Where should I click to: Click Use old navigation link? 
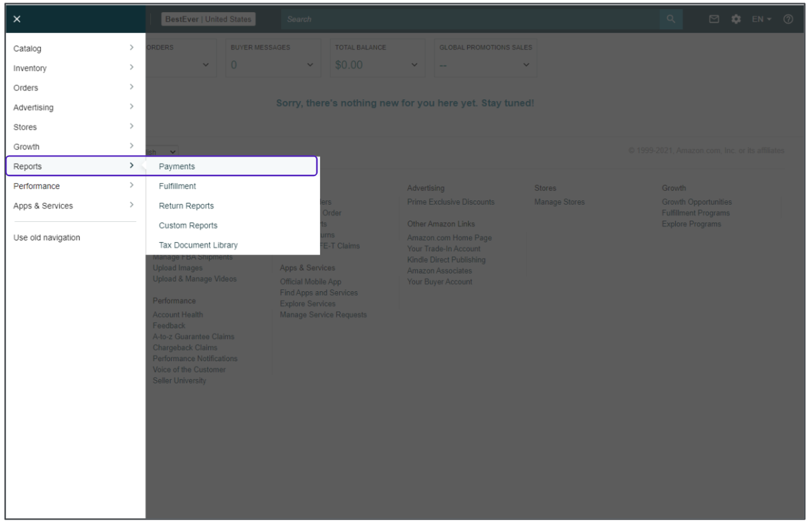(x=46, y=237)
